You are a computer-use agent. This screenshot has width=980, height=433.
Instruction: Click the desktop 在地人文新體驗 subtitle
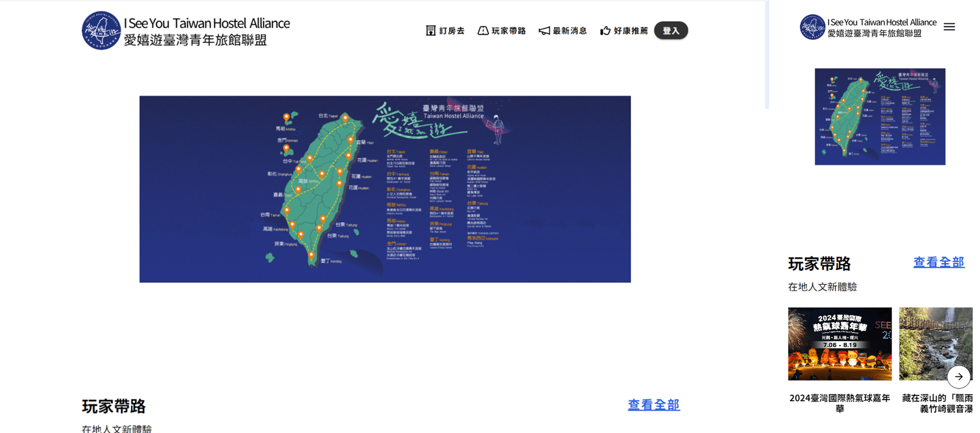pos(117,428)
